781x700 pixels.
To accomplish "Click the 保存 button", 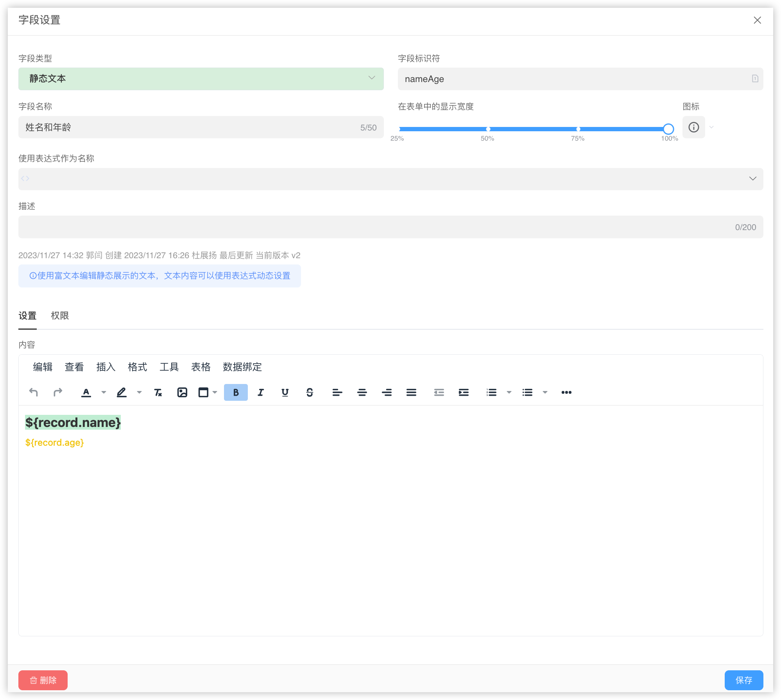I will (x=743, y=680).
